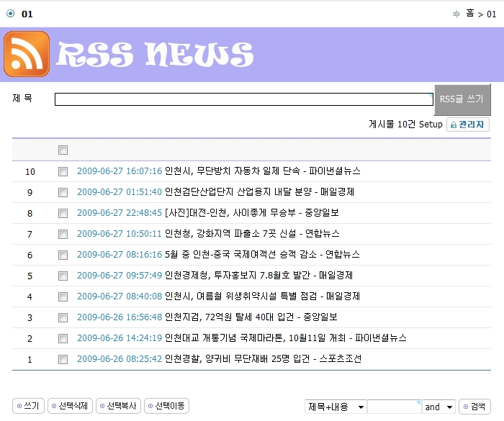This screenshot has height=421, width=504.
Task: Click the 검색 search button
Action: (474, 407)
